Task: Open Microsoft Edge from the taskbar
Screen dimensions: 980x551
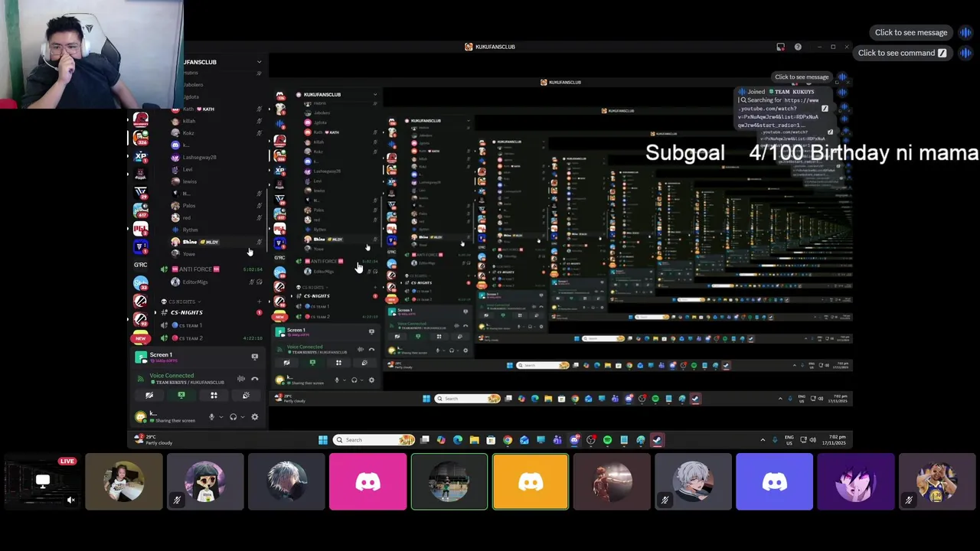Action: (x=458, y=440)
